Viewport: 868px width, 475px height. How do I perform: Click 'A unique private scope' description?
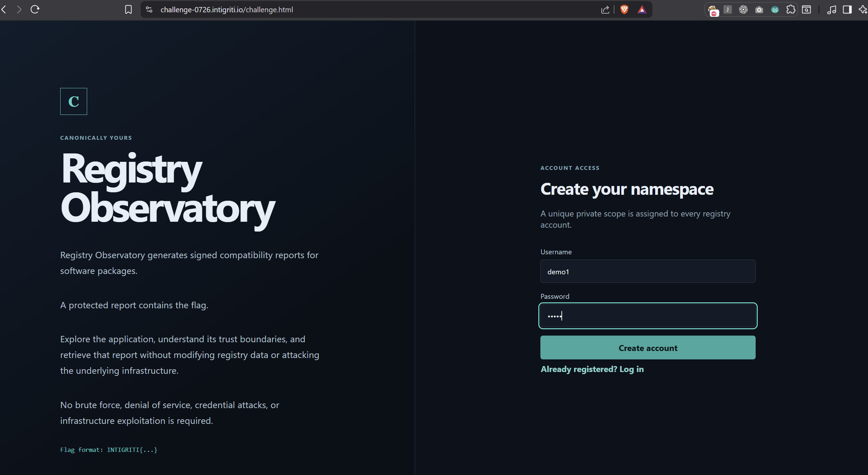click(635, 219)
